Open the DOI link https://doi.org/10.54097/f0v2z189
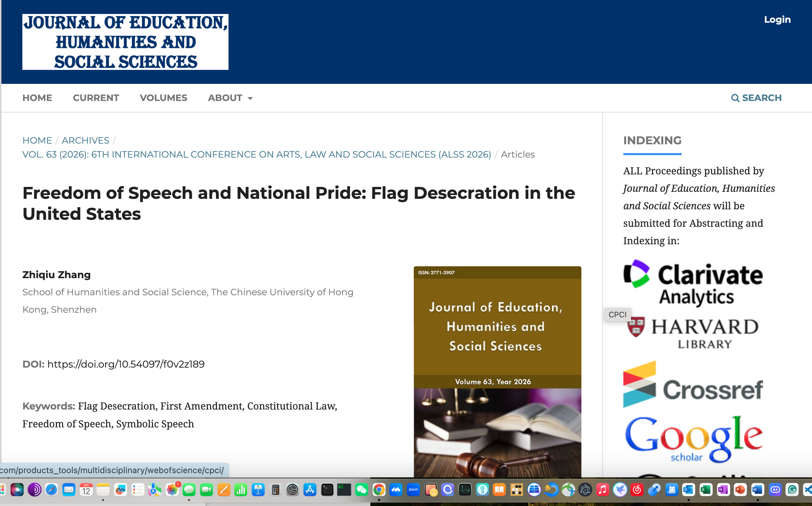The height and width of the screenshot is (506, 812). [126, 364]
